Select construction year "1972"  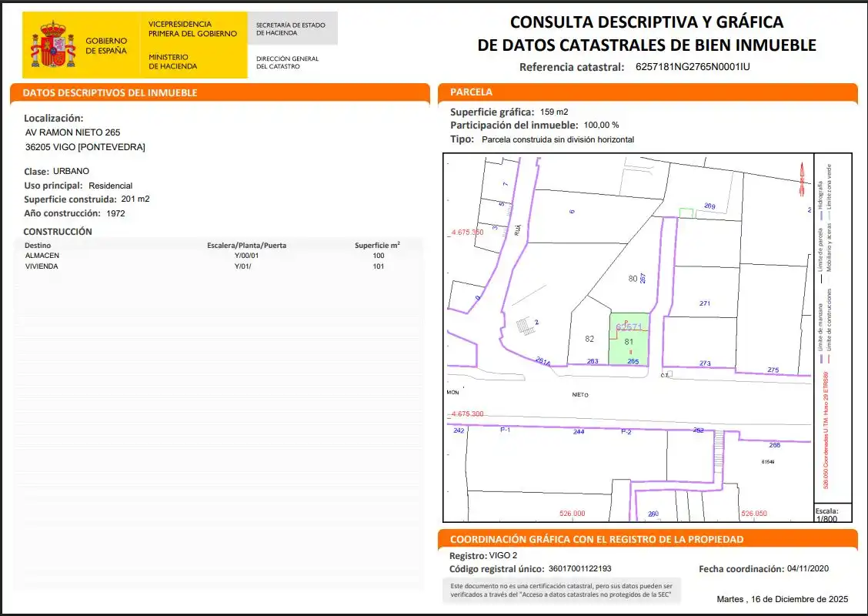[x=115, y=213]
